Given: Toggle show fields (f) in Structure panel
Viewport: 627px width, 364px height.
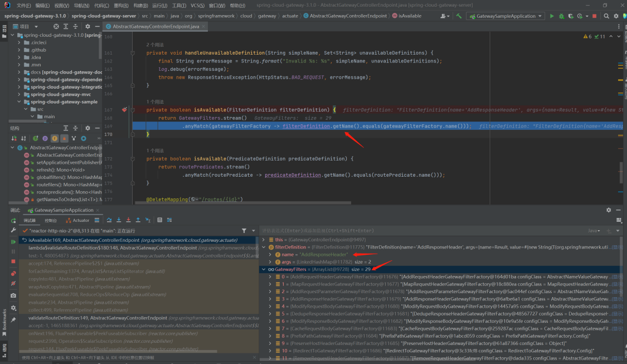Looking at the screenshot, I should click(55, 138).
